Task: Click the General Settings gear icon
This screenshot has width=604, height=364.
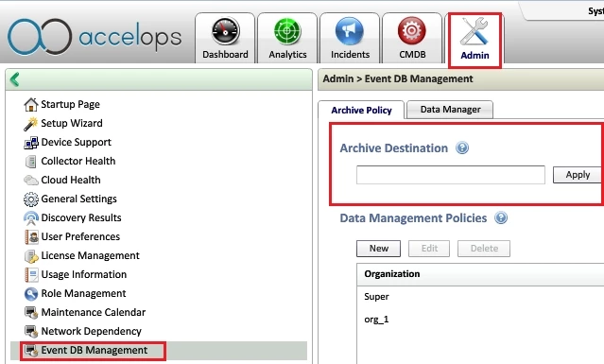Action: (31, 199)
